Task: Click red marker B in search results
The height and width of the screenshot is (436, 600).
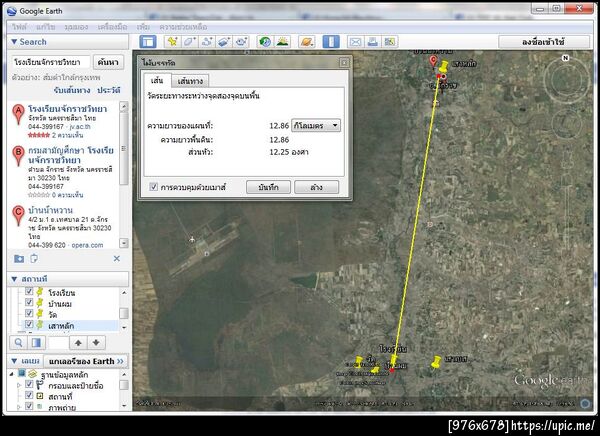Action: pos(18,156)
